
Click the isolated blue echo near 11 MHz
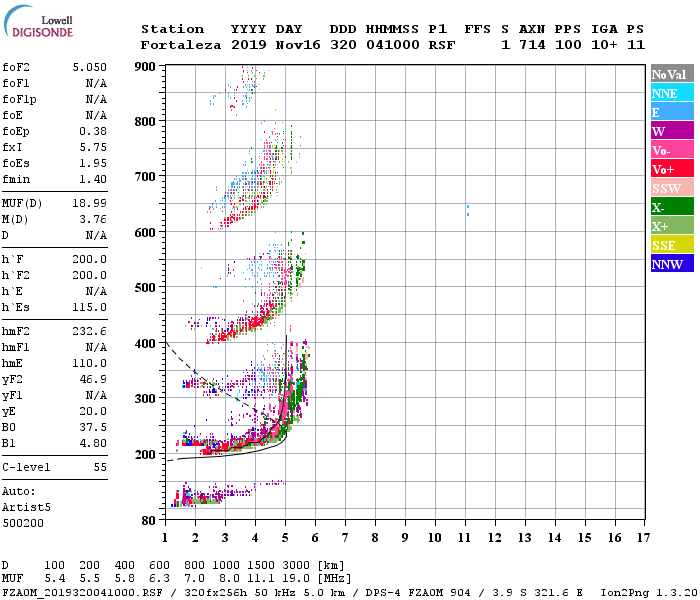(x=468, y=211)
